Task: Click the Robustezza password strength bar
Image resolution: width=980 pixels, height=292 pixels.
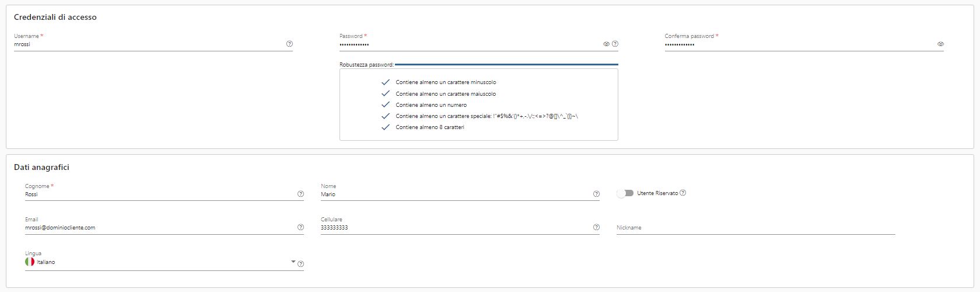Action: pyautogui.click(x=506, y=65)
